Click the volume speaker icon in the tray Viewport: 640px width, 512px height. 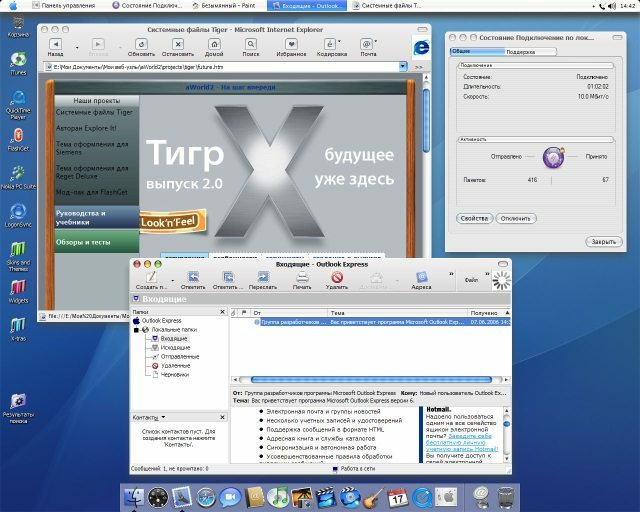612,6
